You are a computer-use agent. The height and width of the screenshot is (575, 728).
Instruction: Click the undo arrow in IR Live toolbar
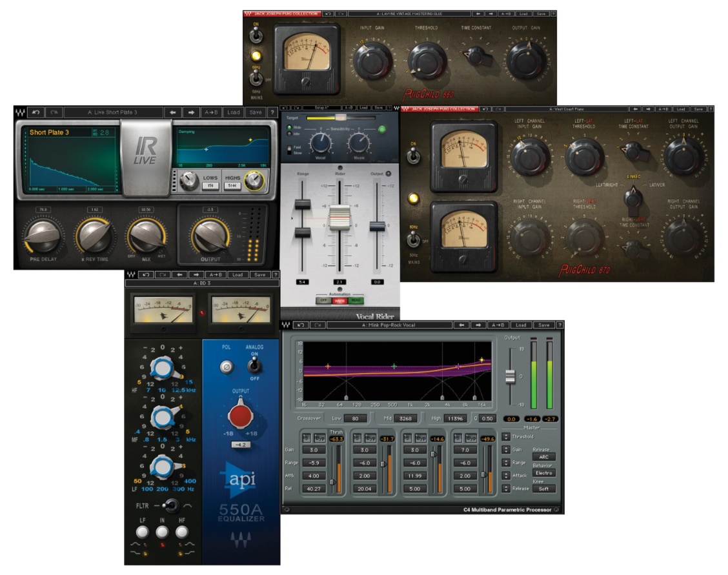(x=37, y=112)
